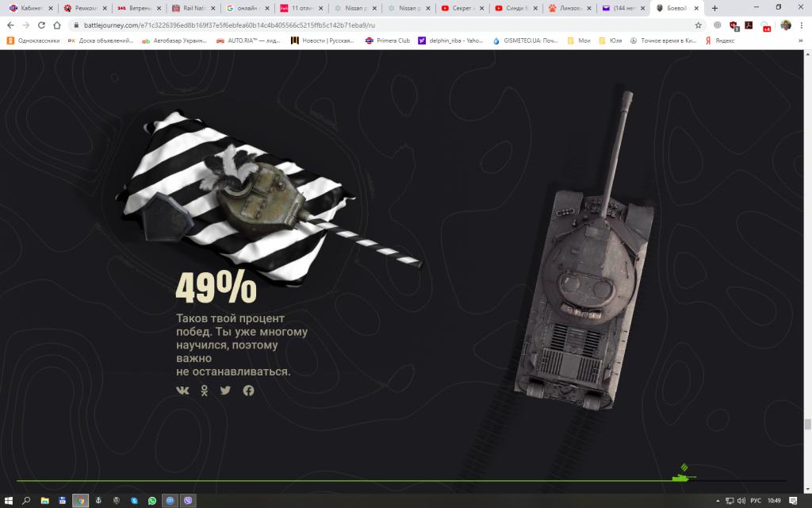
Task: Switch to the Rail Nation tab
Action: (x=193, y=8)
